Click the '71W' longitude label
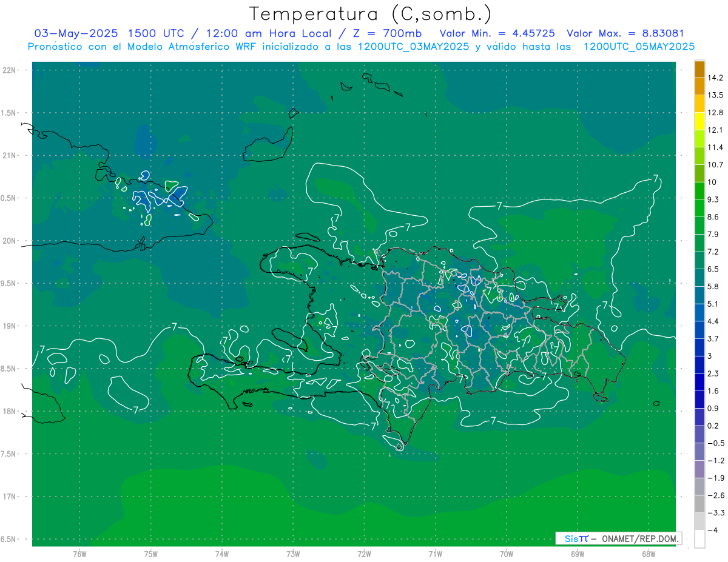The width and height of the screenshot is (728, 562). click(x=436, y=554)
